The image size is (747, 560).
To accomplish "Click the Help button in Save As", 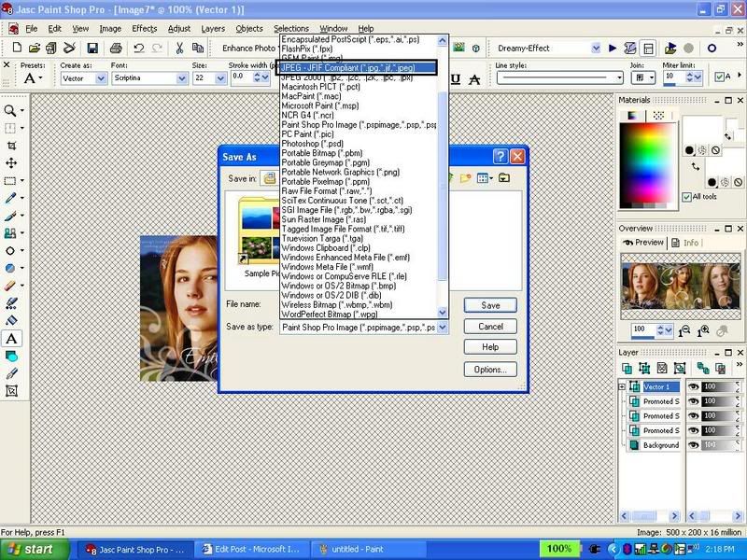I will (490, 346).
